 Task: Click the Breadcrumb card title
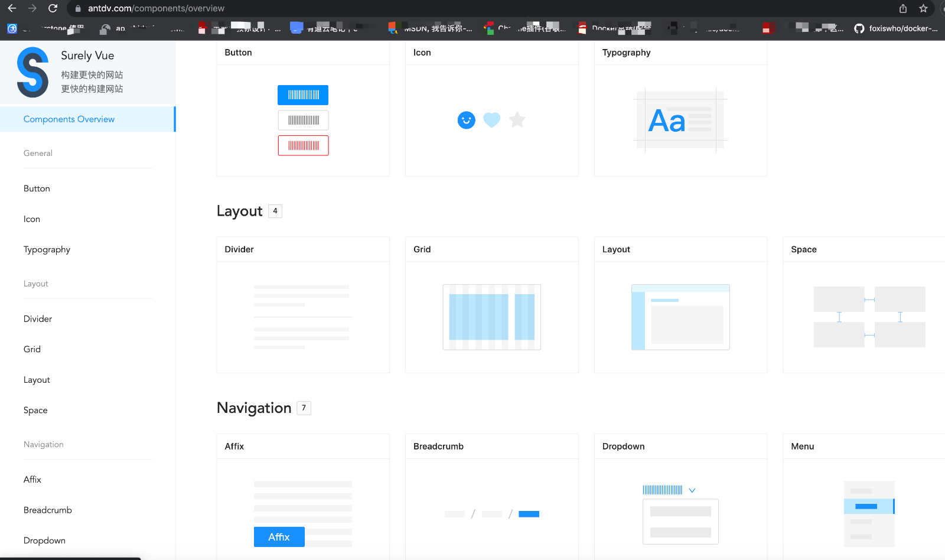pyautogui.click(x=438, y=447)
